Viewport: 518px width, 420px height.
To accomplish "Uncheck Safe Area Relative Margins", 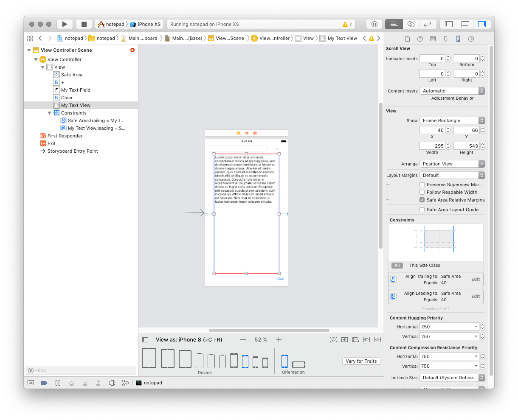I will [422, 200].
